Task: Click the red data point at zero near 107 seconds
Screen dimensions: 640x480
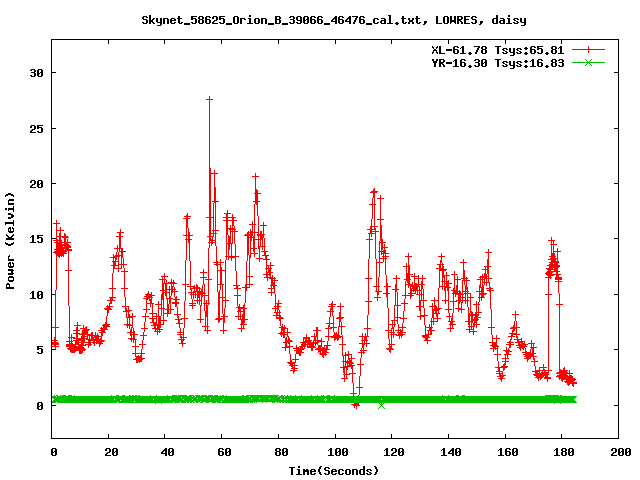Action: (356, 404)
